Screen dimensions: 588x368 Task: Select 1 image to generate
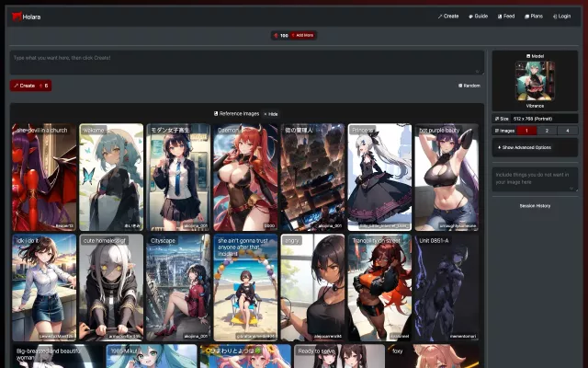tap(526, 131)
